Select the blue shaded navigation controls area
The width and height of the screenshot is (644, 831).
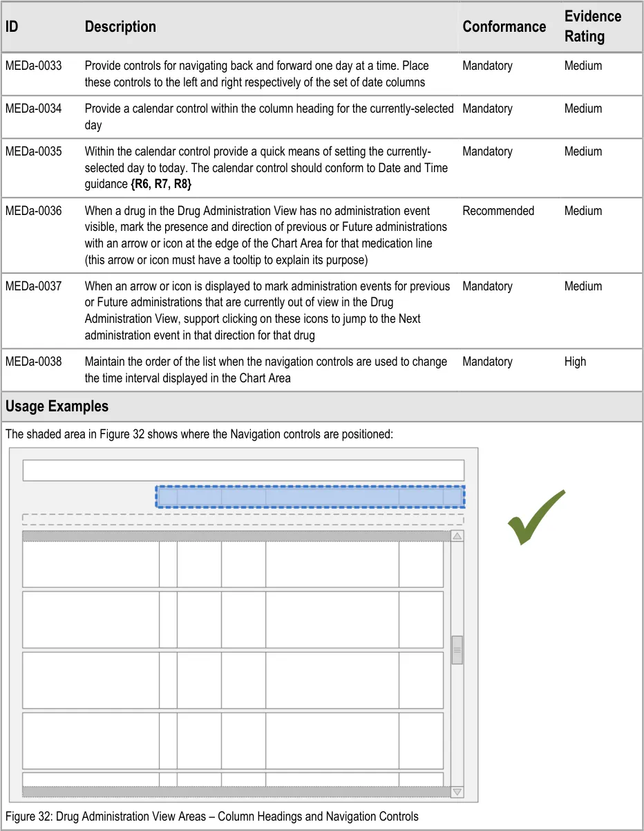(x=310, y=496)
